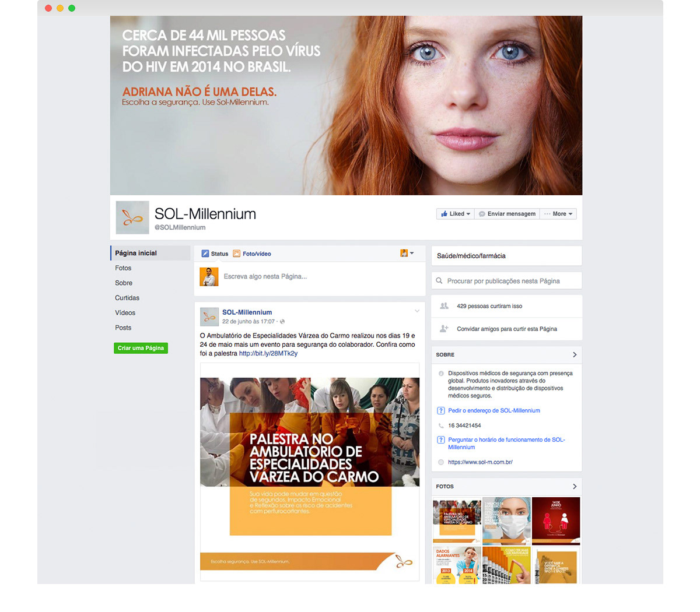Click the green Criar uma Página button
This screenshot has width=700, height=612.
click(x=141, y=348)
